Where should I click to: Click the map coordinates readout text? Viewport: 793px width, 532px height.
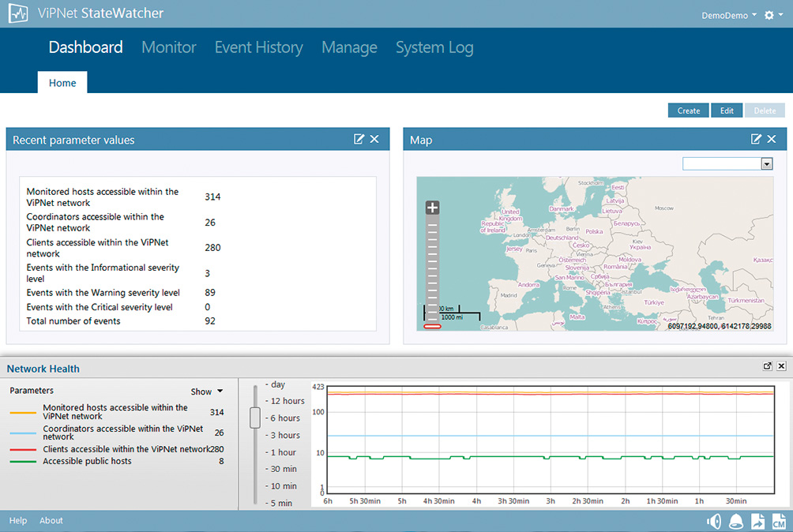[720, 326]
